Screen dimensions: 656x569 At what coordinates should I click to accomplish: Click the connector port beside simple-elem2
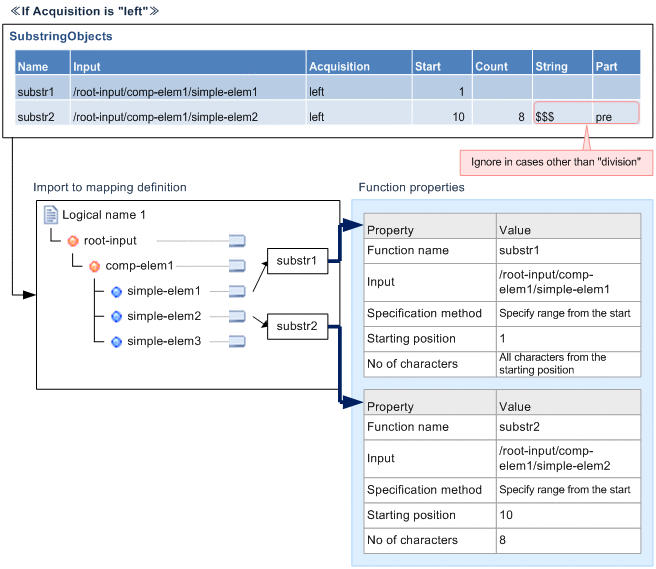pos(237,316)
